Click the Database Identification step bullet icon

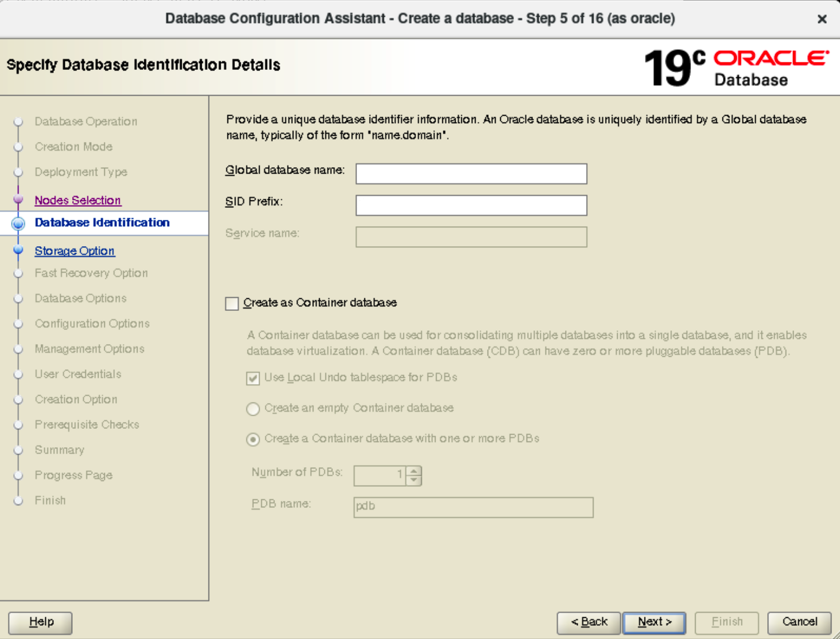point(18,223)
